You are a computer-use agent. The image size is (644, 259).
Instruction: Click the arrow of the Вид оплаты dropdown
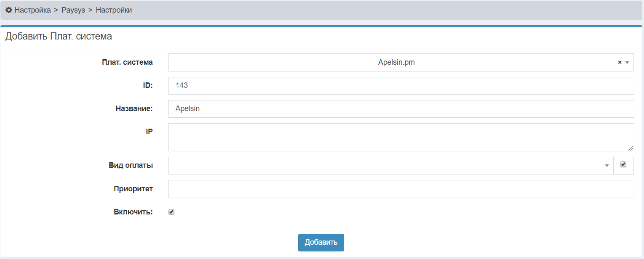[x=607, y=166]
